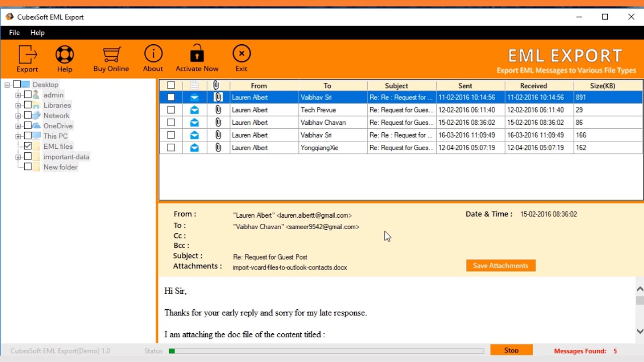Viewport: 644px width, 362px height.
Task: Check the Tech Prevue message checkbox
Action: coord(171,110)
